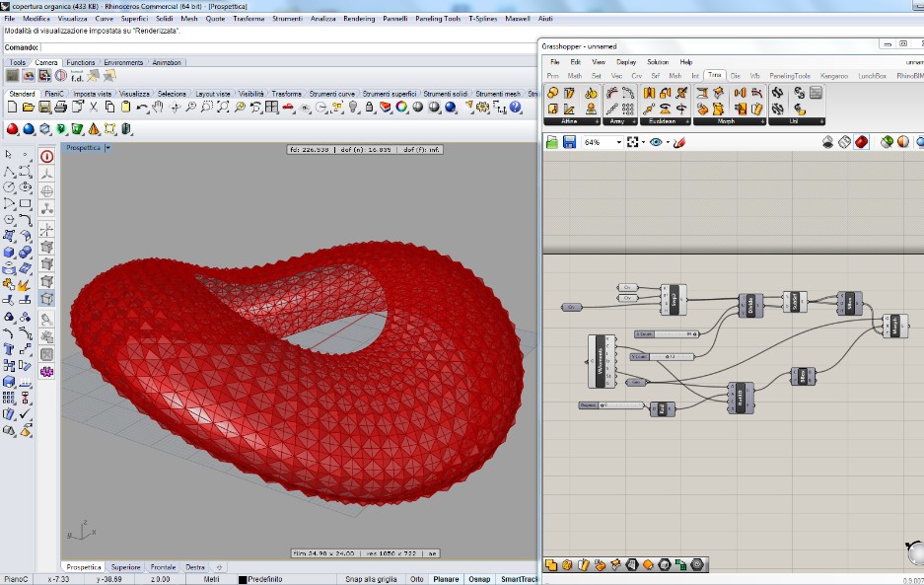The image size is (924, 585).
Task: Open the four-viewport layout icon
Action: point(271,107)
